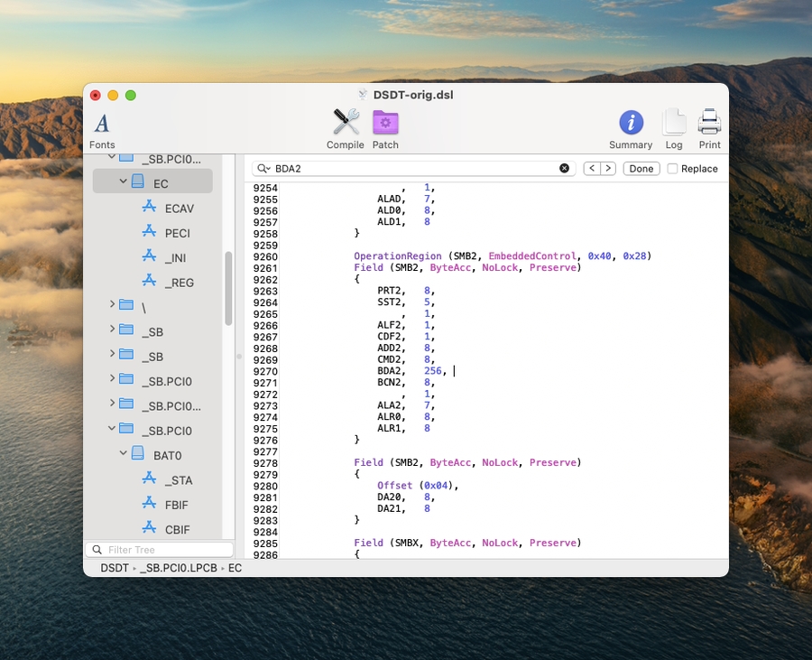This screenshot has width=812, height=660.
Task: Click the sidebar vertical scrollbar
Action: click(229, 289)
